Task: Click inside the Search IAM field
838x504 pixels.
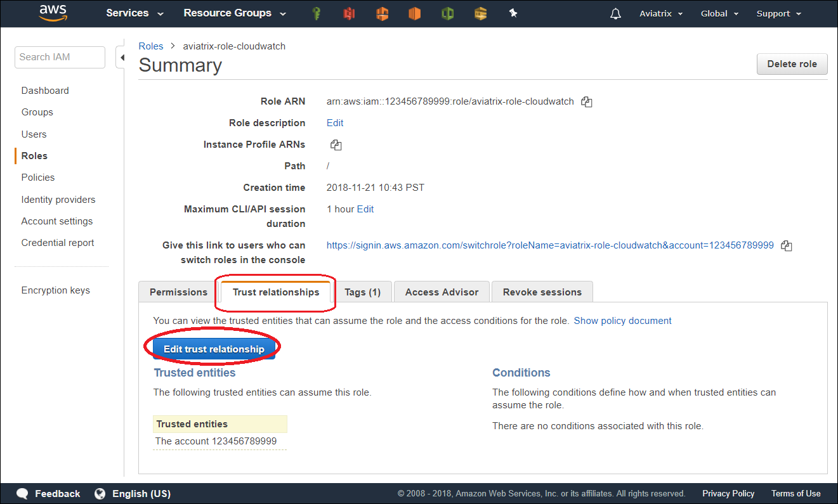Action: click(59, 57)
